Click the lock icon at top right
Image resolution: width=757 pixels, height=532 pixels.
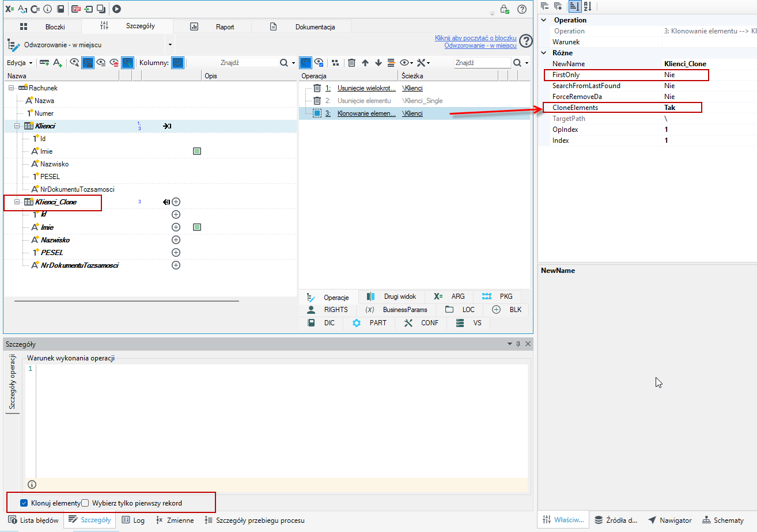[x=505, y=9]
